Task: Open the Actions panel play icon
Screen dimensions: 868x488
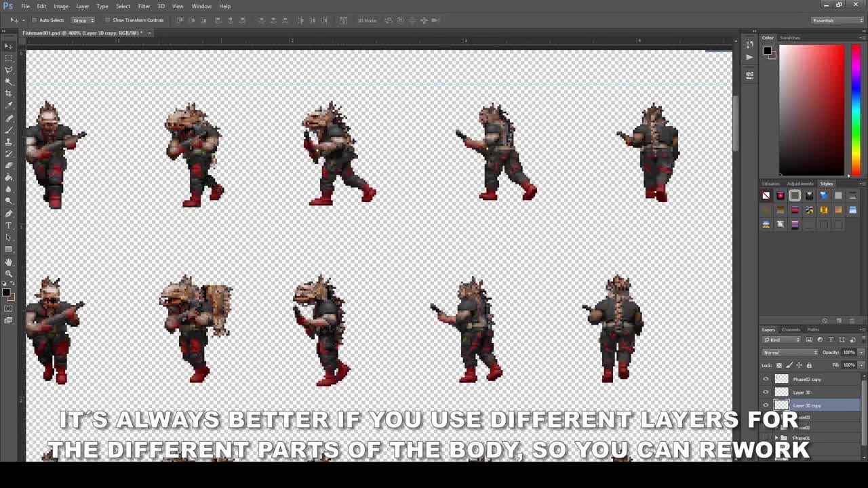Action: 749,57
